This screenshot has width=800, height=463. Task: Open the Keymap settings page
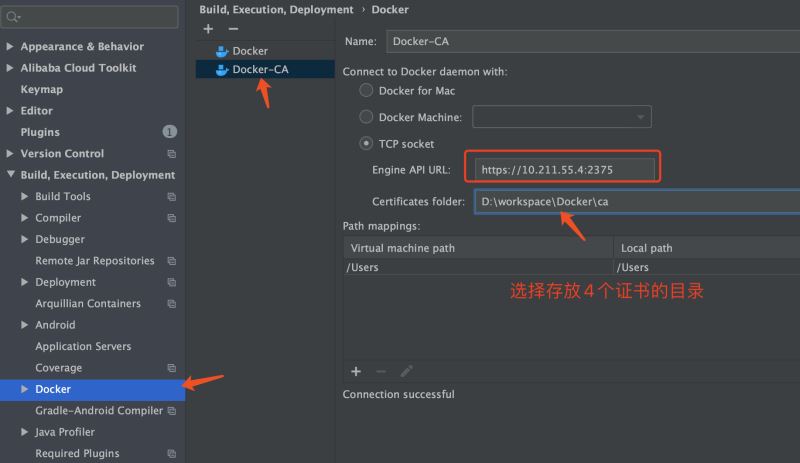click(41, 90)
